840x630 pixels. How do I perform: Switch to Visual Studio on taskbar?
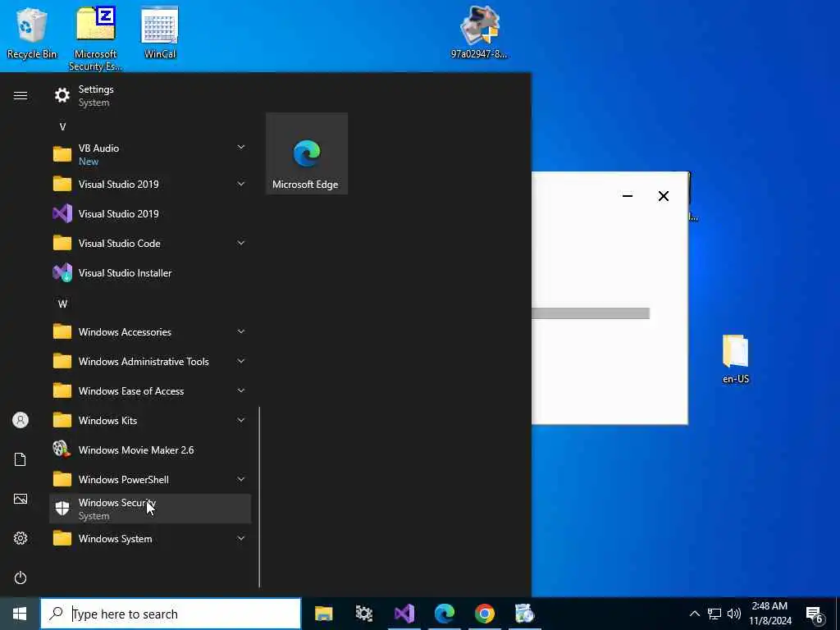coord(404,614)
